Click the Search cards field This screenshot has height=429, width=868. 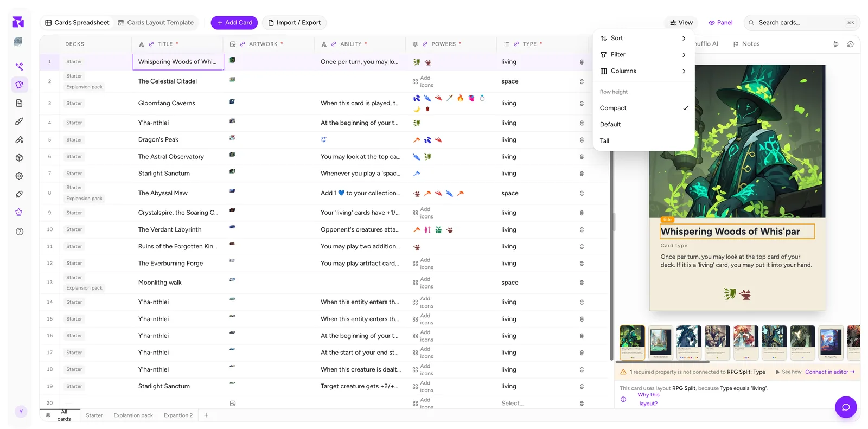[802, 23]
